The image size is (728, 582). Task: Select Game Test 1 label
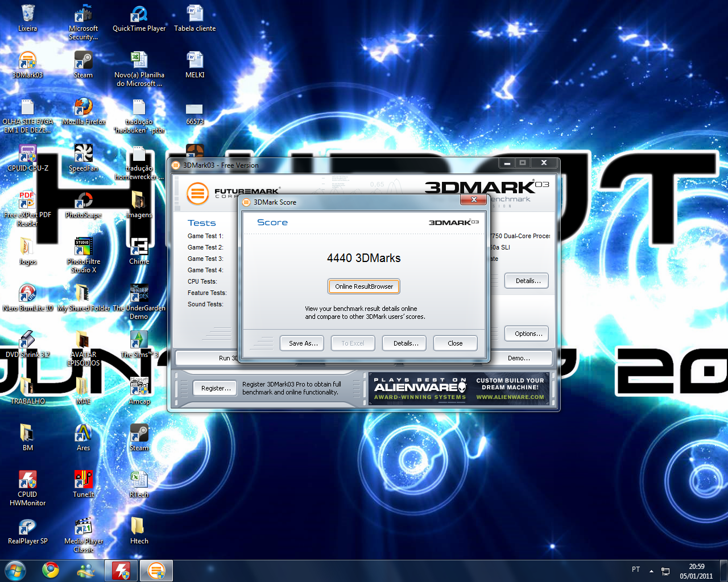pos(205,236)
